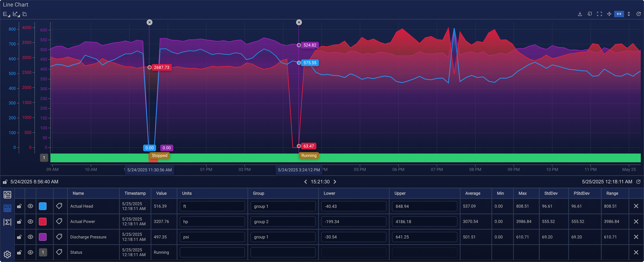Unlock the start time lock icon
Screen dimensions: 644x262
(x=5, y=182)
